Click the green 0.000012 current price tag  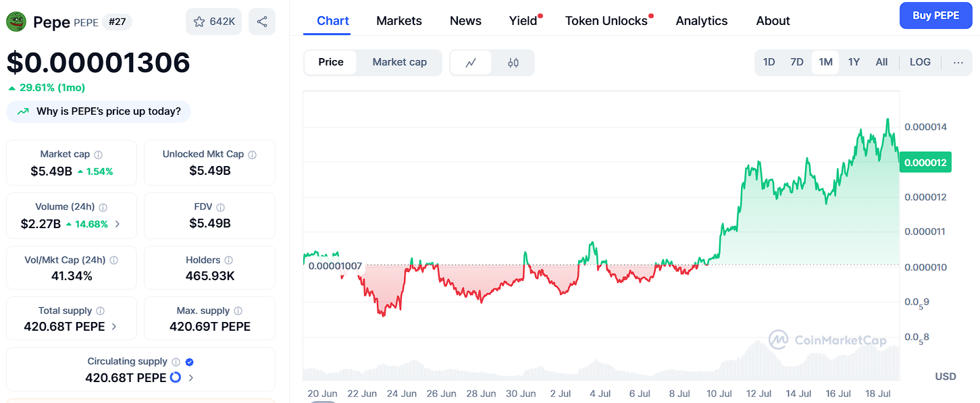click(x=925, y=162)
